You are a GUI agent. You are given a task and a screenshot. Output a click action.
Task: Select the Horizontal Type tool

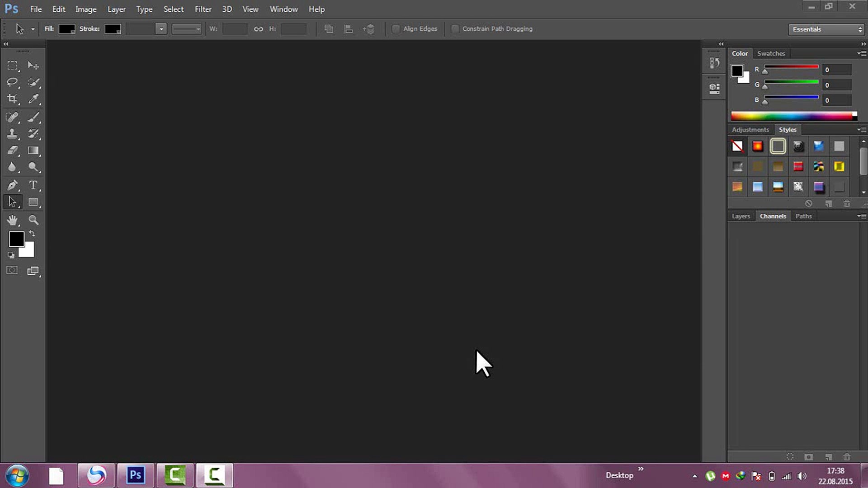coord(33,185)
